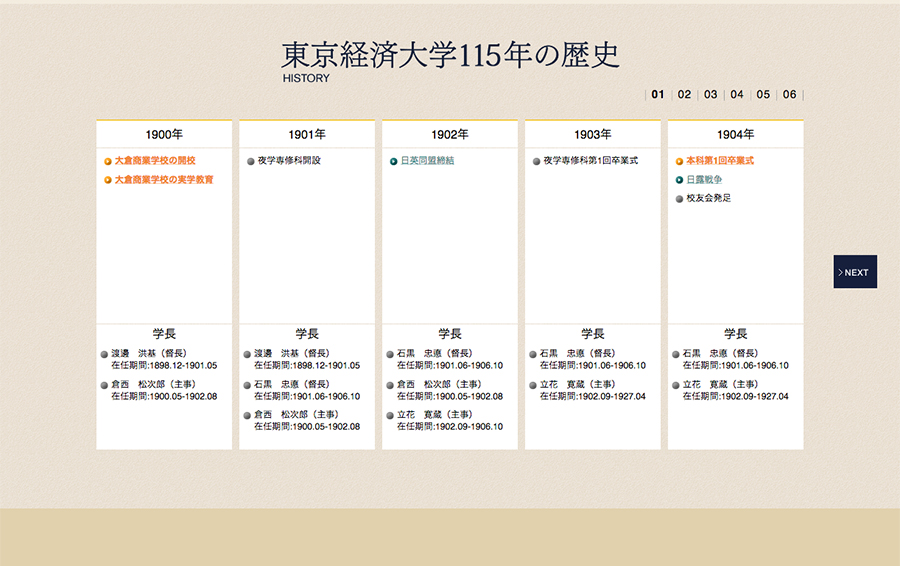
Task: Select page 05 in pagination
Action: tap(763, 94)
